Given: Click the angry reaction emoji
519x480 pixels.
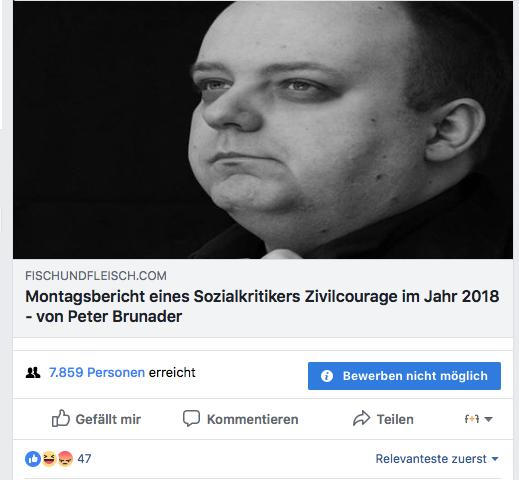Looking at the screenshot, I should (65, 459).
